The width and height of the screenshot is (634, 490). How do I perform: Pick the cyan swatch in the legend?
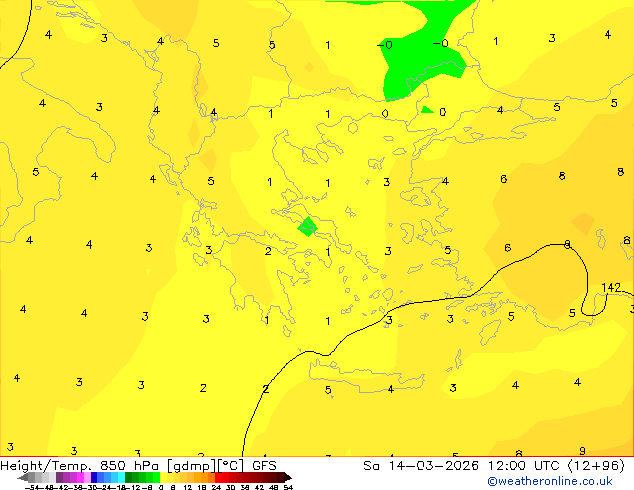coord(121,477)
